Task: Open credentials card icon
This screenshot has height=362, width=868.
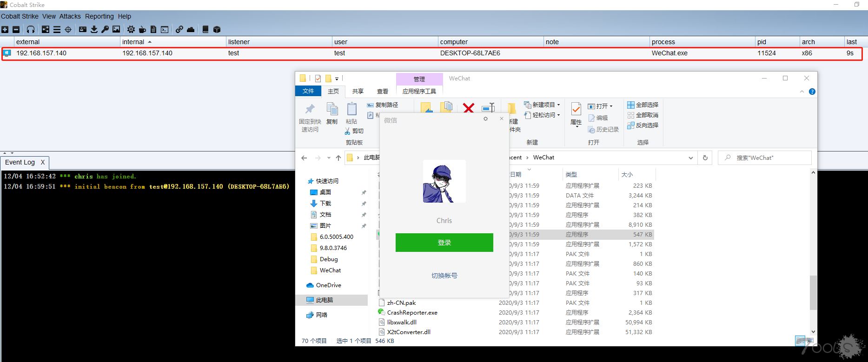Action: pos(83,29)
